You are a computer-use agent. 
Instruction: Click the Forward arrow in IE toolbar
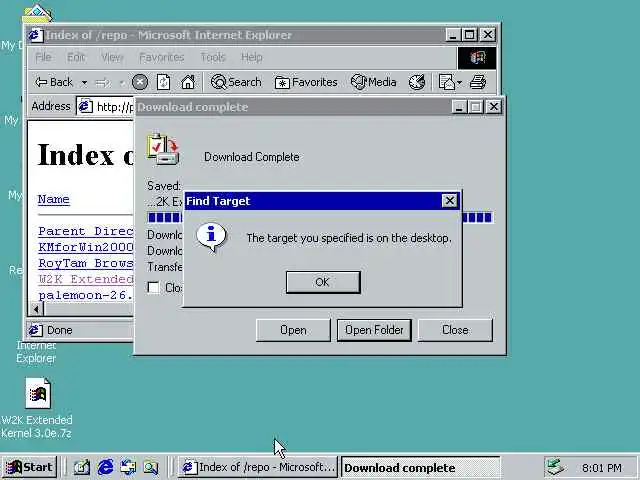(x=103, y=83)
